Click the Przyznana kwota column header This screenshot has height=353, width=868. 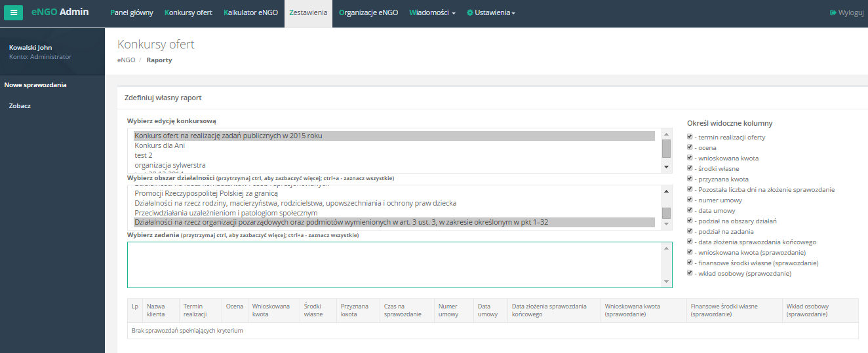[357, 310]
